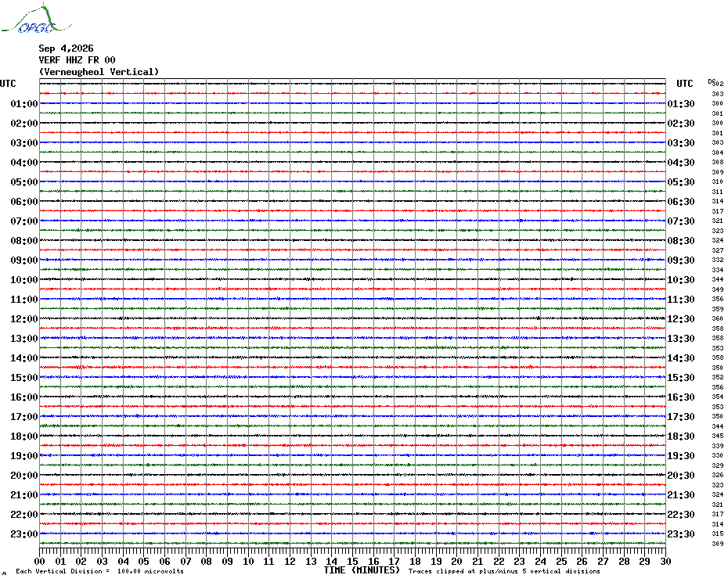728x582 pixels.
Task: Click the Sep 4,2026 date label
Action: tap(66, 48)
